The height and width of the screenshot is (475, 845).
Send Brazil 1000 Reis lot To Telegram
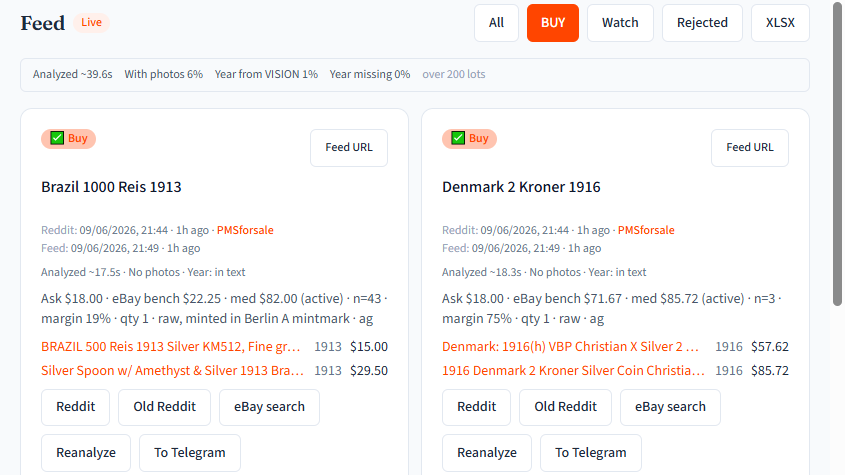pos(190,453)
